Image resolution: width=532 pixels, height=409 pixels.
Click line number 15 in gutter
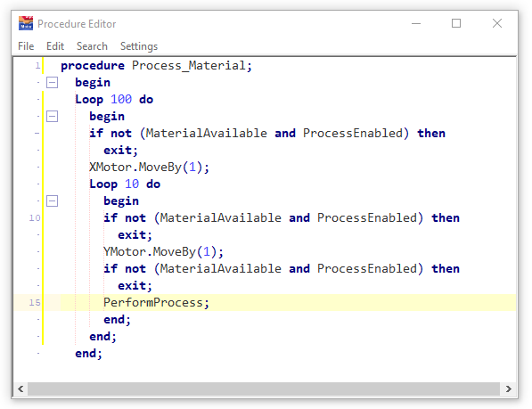coord(35,302)
